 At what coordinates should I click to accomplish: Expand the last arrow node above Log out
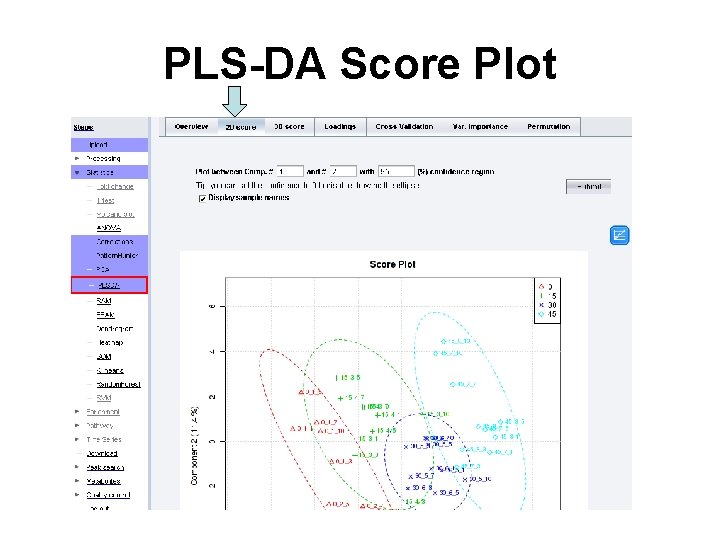(x=77, y=495)
